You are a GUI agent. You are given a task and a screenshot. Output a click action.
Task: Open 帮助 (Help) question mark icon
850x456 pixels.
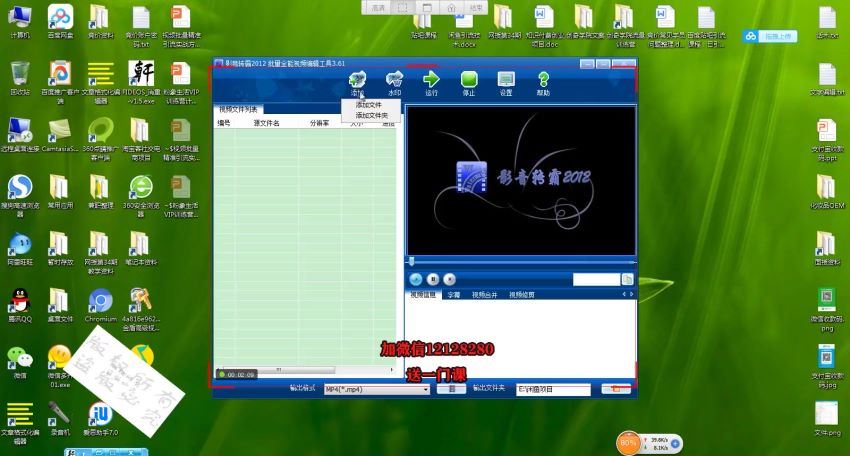point(543,83)
